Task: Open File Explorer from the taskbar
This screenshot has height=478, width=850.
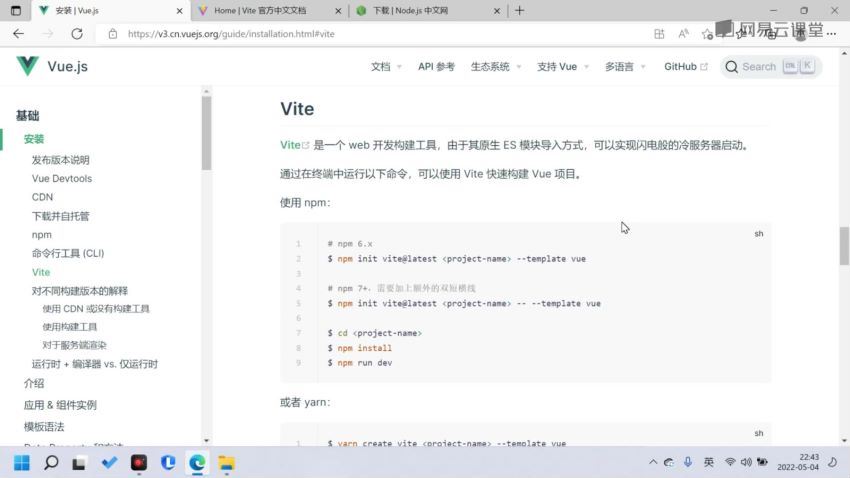Action: (x=226, y=462)
